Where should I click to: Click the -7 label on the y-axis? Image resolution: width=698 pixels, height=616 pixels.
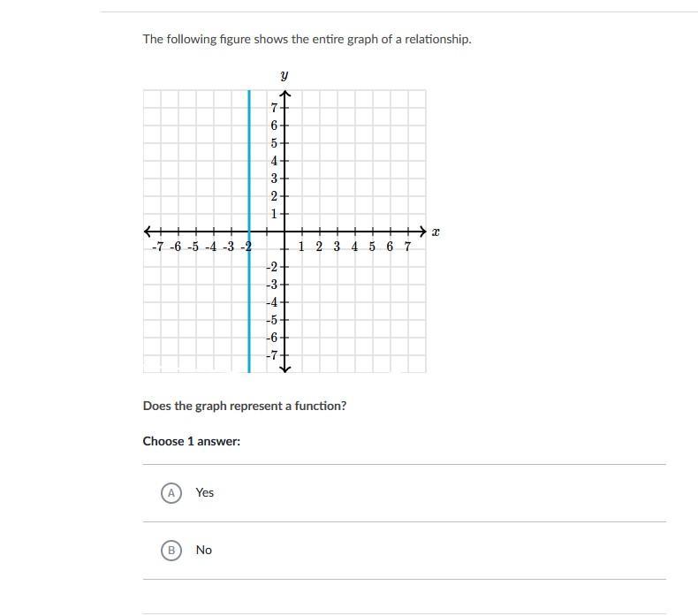[x=272, y=355]
